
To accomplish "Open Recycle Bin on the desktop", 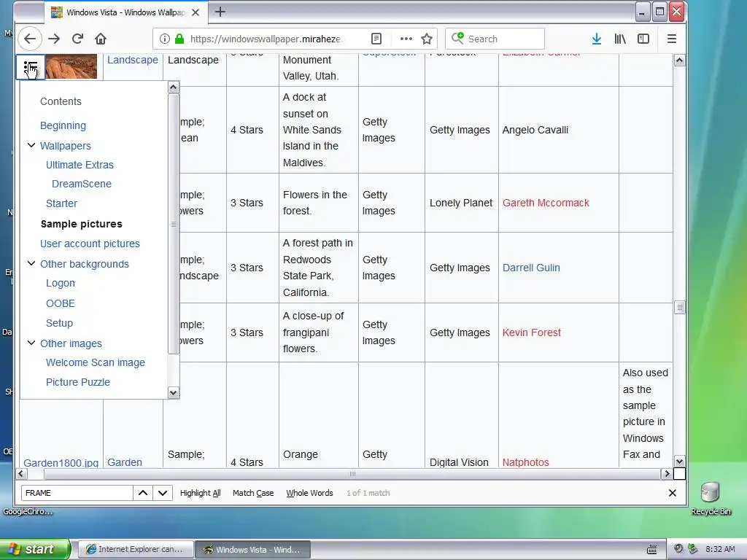I will [710, 498].
